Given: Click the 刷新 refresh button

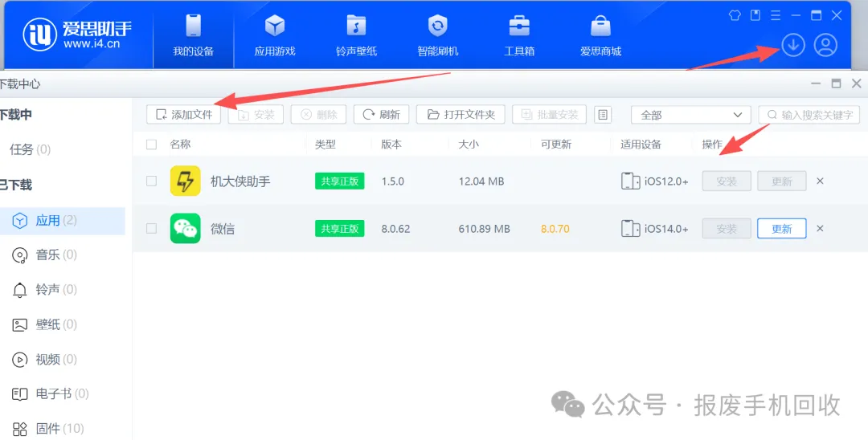Looking at the screenshot, I should tap(382, 115).
